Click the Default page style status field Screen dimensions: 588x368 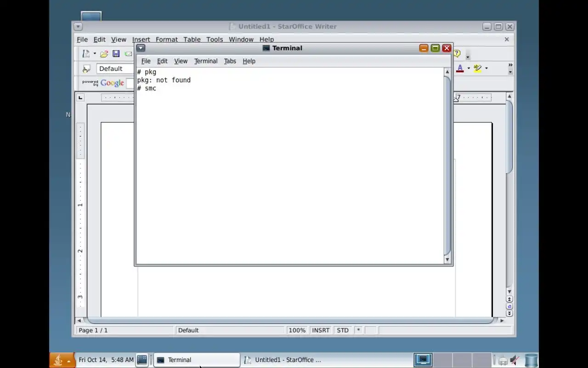pyautogui.click(x=230, y=330)
